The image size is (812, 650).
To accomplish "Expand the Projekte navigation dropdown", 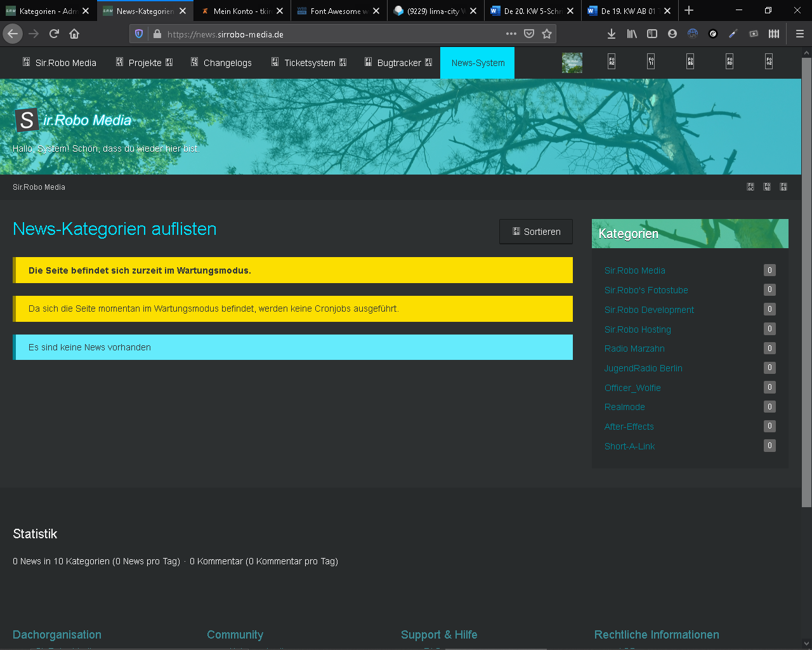I will 145,63.
